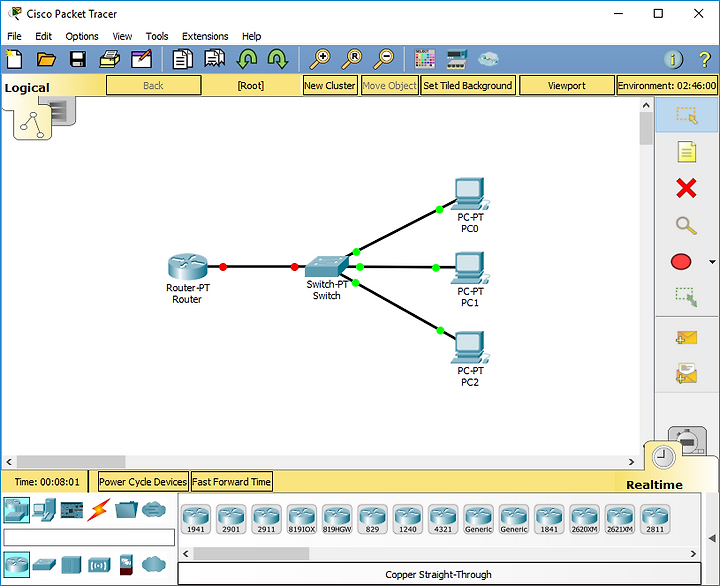The width and height of the screenshot is (720, 586).
Task: Save the project with the floppy disk icon
Action: pyautogui.click(x=78, y=59)
